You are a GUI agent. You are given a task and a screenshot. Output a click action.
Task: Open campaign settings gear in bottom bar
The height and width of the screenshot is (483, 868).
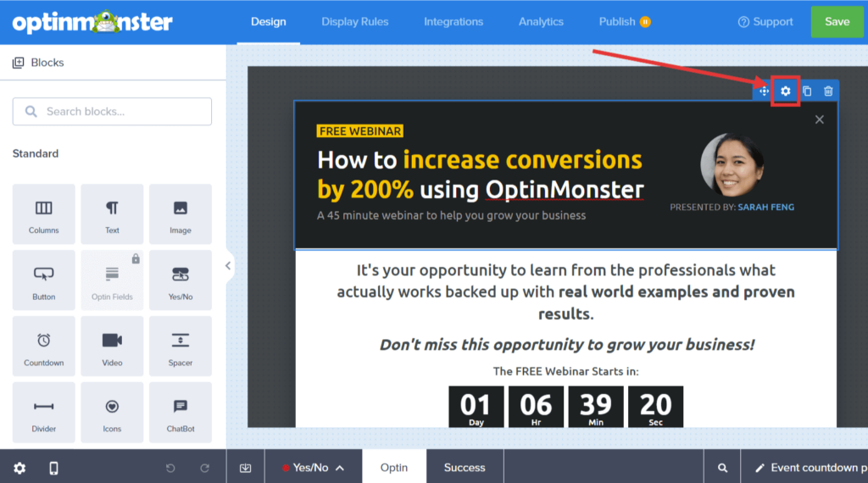coord(19,468)
